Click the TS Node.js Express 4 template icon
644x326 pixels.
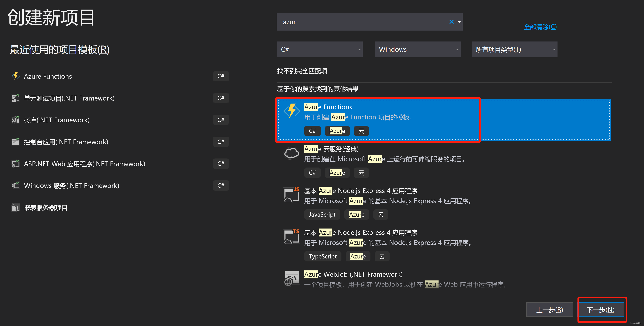point(291,237)
